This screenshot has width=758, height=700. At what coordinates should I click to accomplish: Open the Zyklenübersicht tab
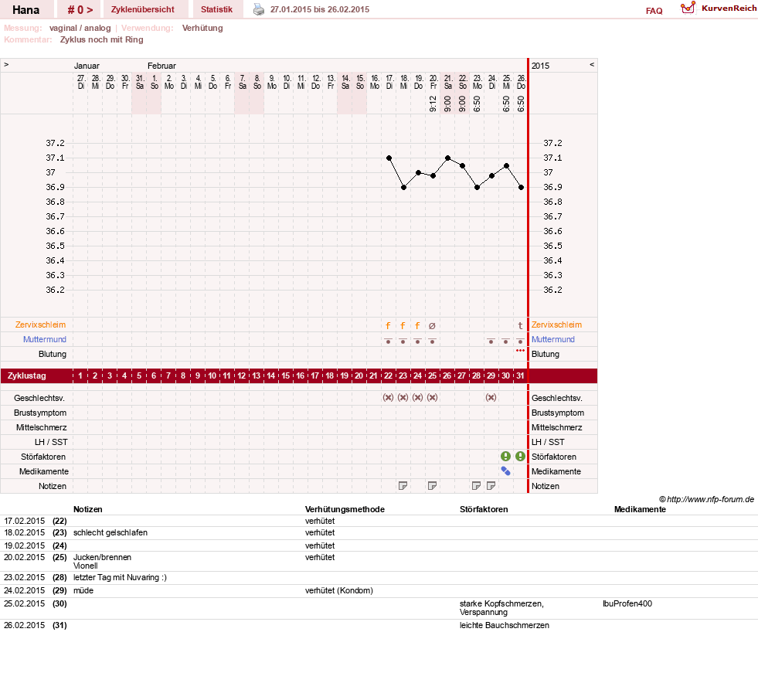[143, 10]
